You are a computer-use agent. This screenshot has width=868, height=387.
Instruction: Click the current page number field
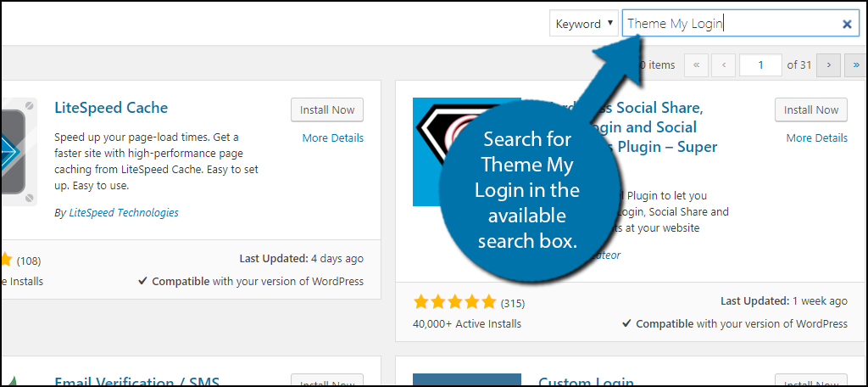click(760, 64)
